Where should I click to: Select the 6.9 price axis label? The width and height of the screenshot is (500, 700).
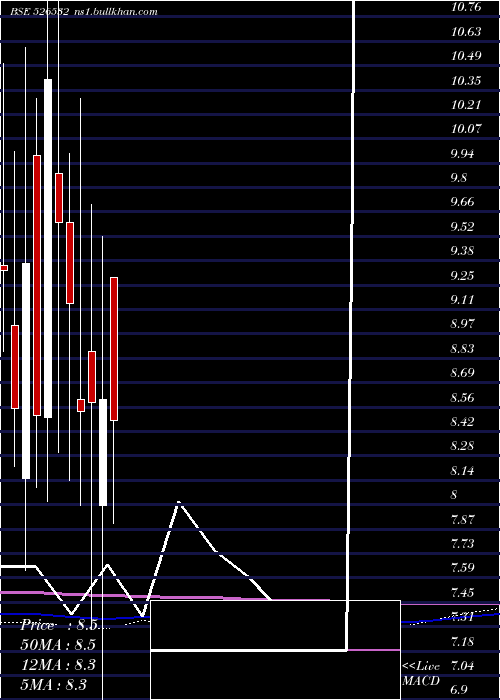click(x=459, y=690)
